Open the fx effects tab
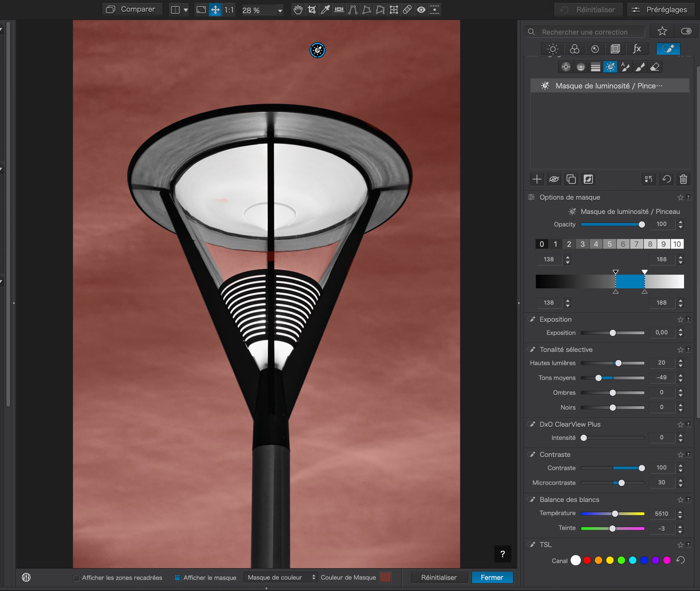Screen dimensions: 700x591 (x=637, y=49)
